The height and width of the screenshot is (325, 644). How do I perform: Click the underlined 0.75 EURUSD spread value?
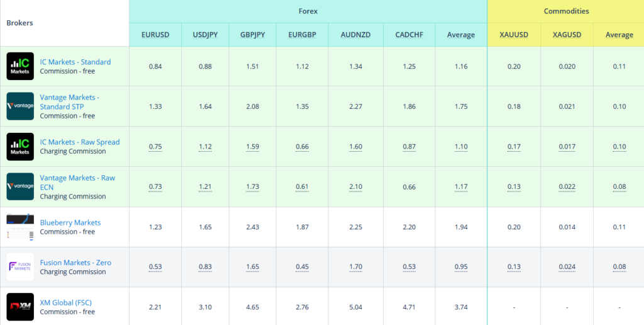(x=155, y=147)
